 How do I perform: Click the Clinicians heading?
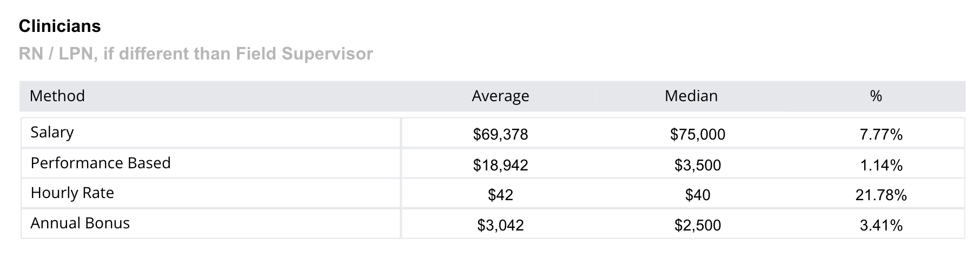(59, 26)
